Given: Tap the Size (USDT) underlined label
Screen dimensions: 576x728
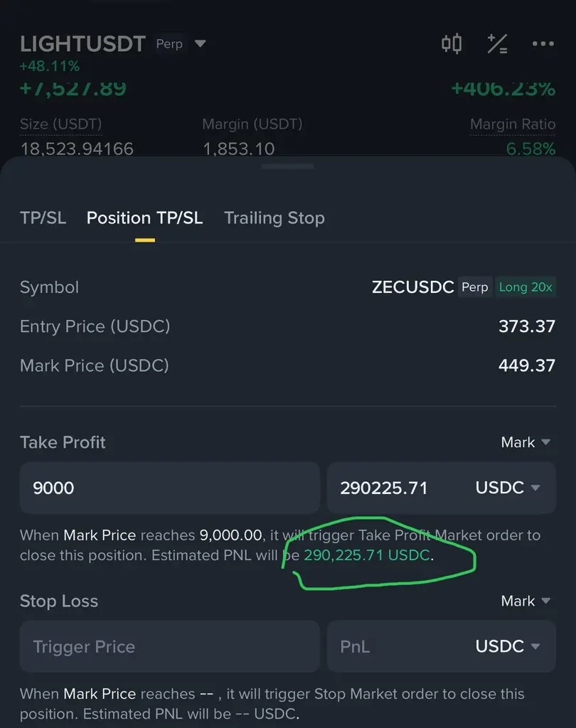Looking at the screenshot, I should pos(60,124).
